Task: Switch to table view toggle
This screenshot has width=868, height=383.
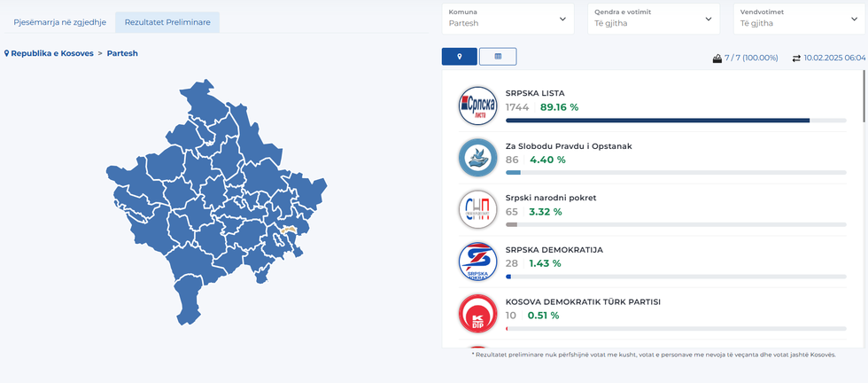Action: [x=498, y=57]
